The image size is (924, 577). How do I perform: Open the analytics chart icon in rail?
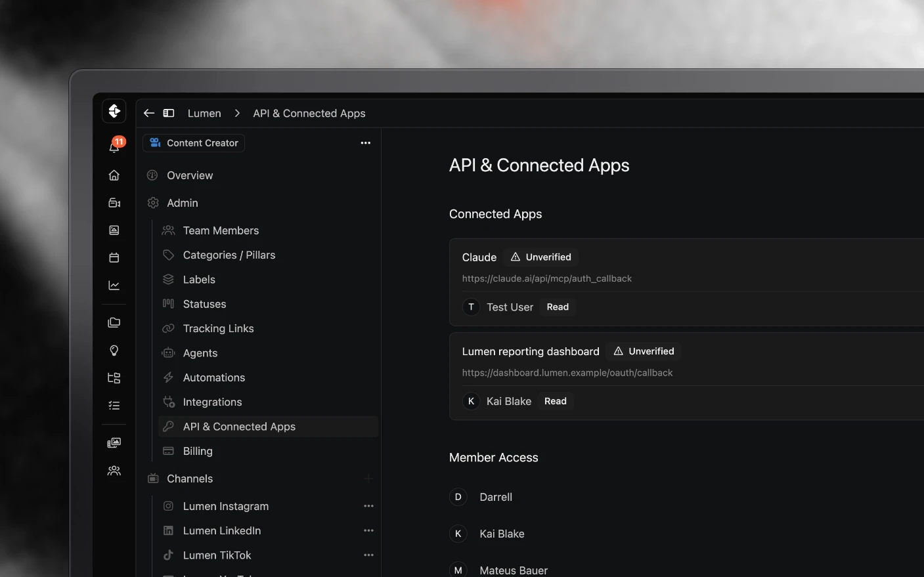(x=114, y=286)
